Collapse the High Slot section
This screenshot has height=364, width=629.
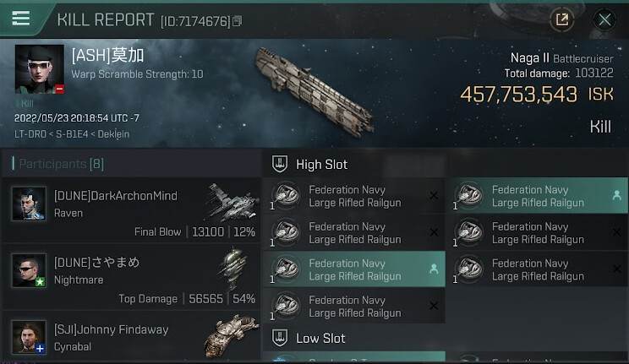pos(280,165)
